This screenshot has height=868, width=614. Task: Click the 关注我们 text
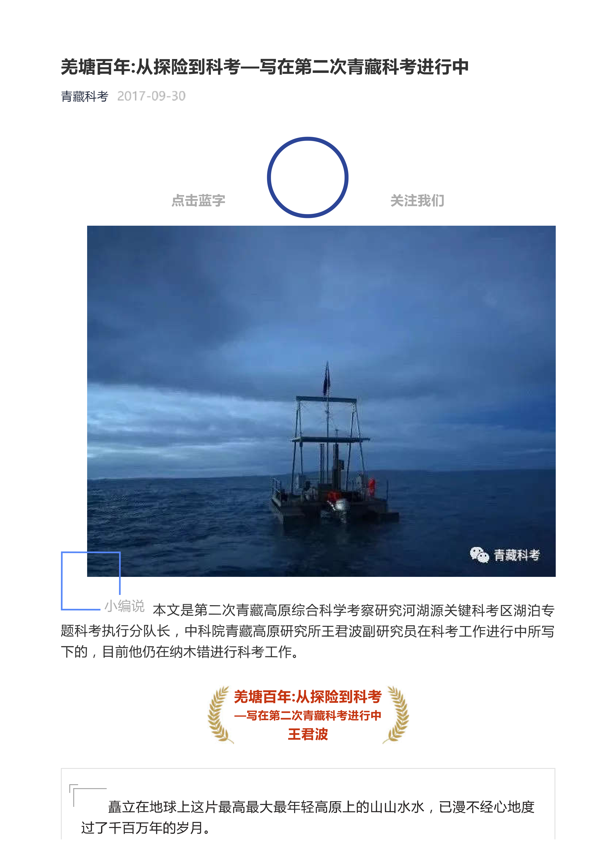pos(417,200)
